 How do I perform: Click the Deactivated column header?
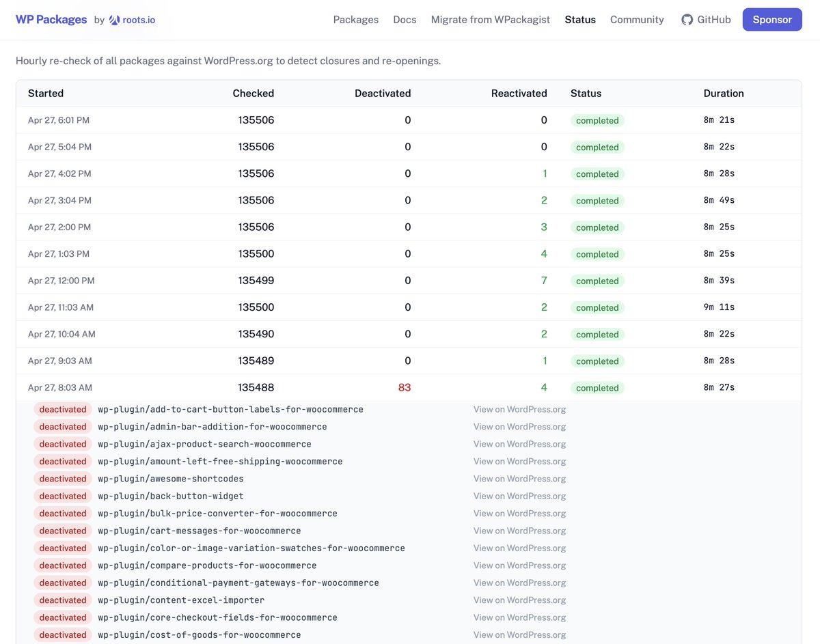click(383, 94)
